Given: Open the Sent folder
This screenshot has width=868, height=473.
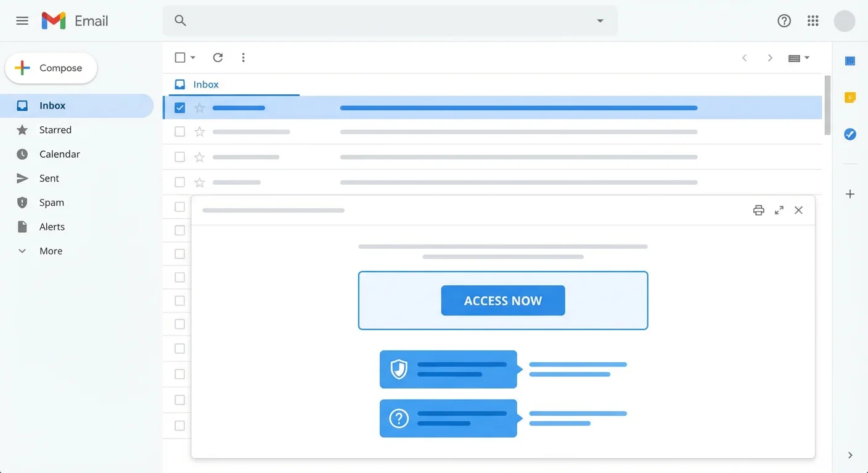Looking at the screenshot, I should (49, 178).
